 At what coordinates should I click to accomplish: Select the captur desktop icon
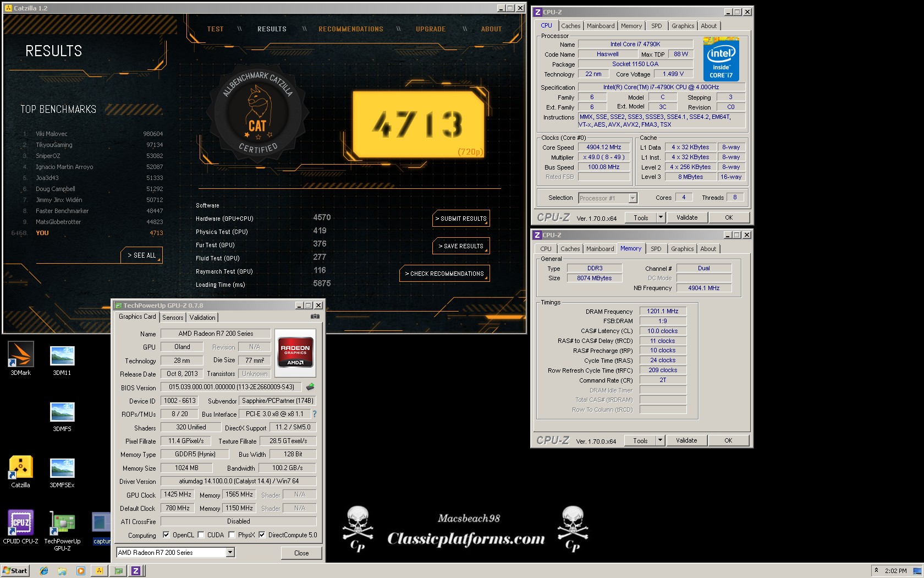click(102, 528)
